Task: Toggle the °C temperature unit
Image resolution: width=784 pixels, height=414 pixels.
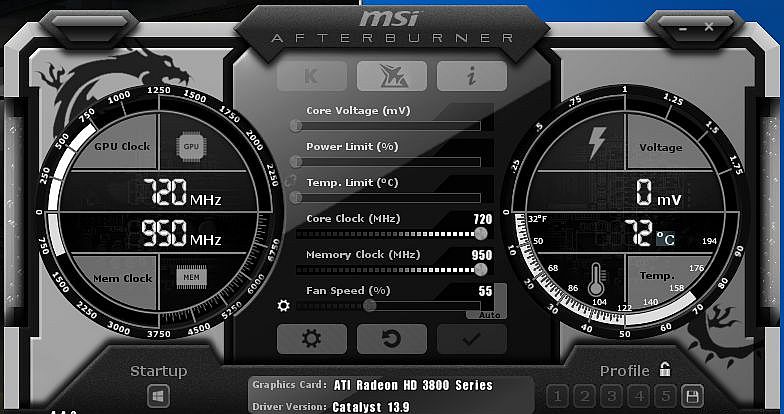Action: 666,238
